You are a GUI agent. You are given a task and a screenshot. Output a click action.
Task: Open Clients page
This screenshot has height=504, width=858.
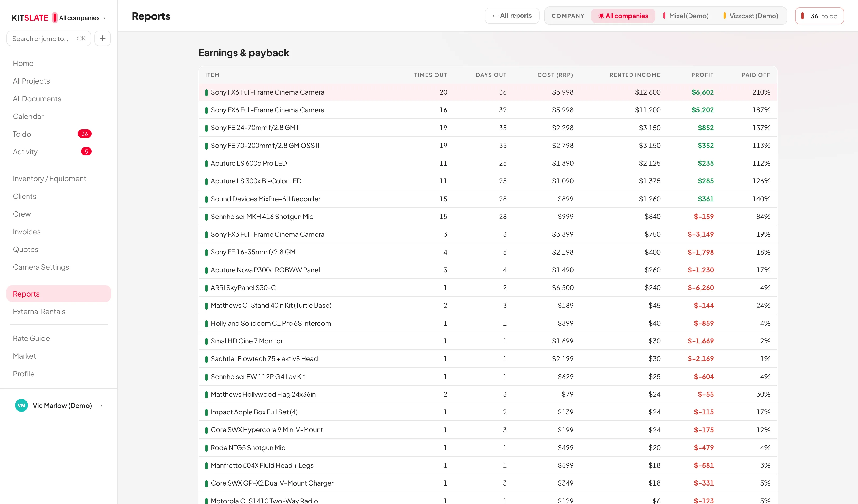(24, 197)
